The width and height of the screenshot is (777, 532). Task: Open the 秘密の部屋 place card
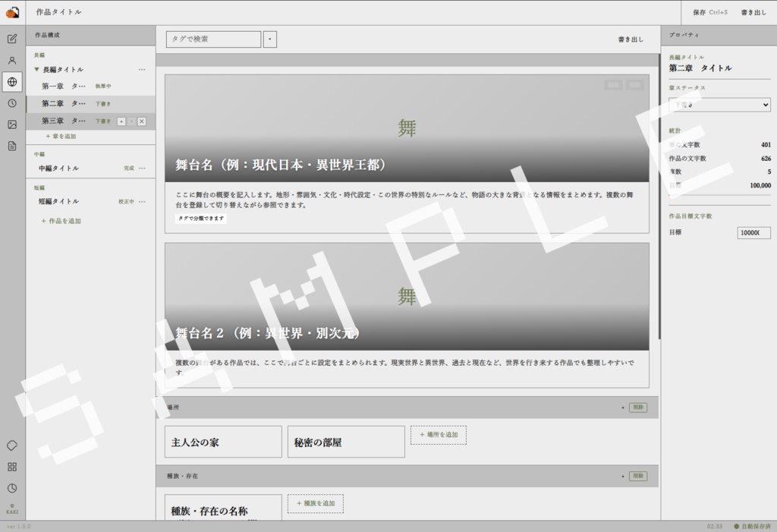tap(346, 442)
